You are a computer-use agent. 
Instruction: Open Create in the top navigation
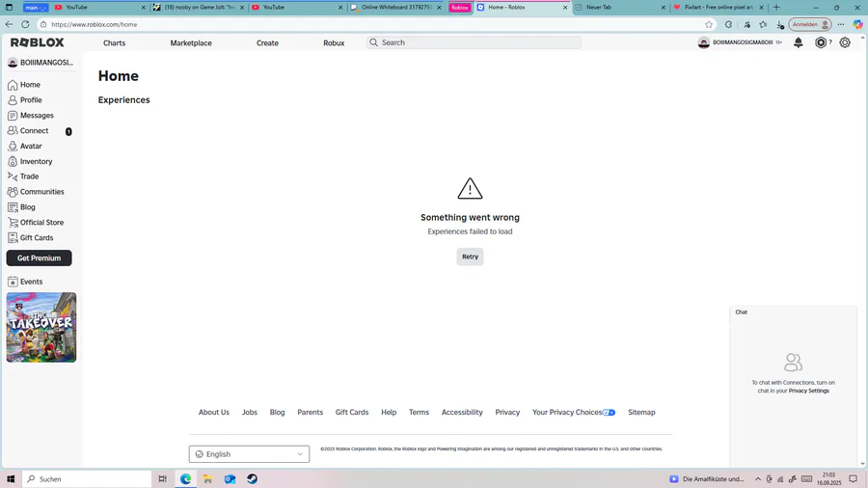(x=267, y=42)
